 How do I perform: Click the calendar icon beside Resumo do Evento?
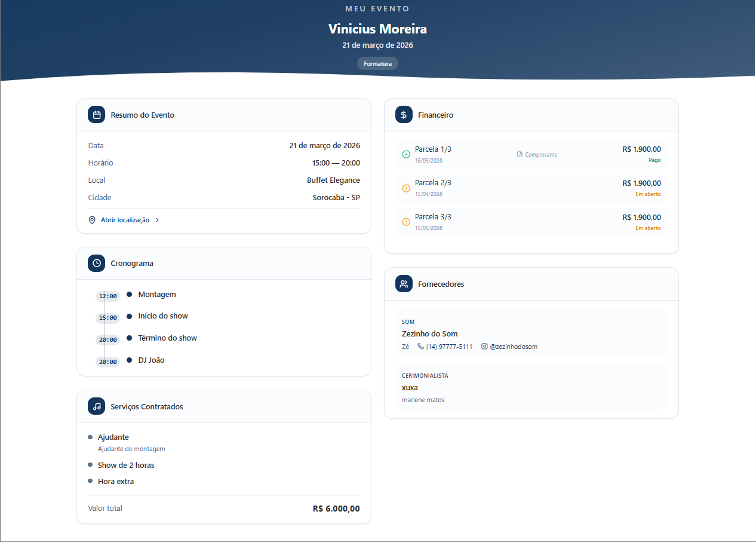[x=97, y=115]
